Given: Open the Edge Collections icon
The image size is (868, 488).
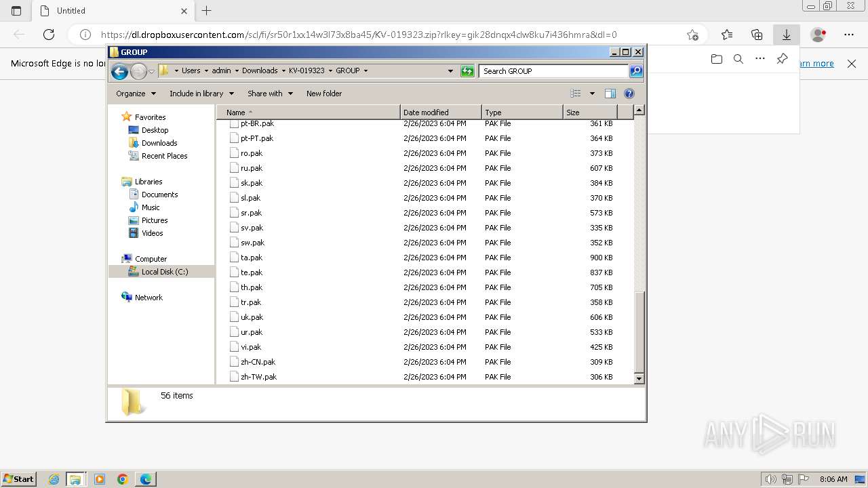Looking at the screenshot, I should 757,35.
